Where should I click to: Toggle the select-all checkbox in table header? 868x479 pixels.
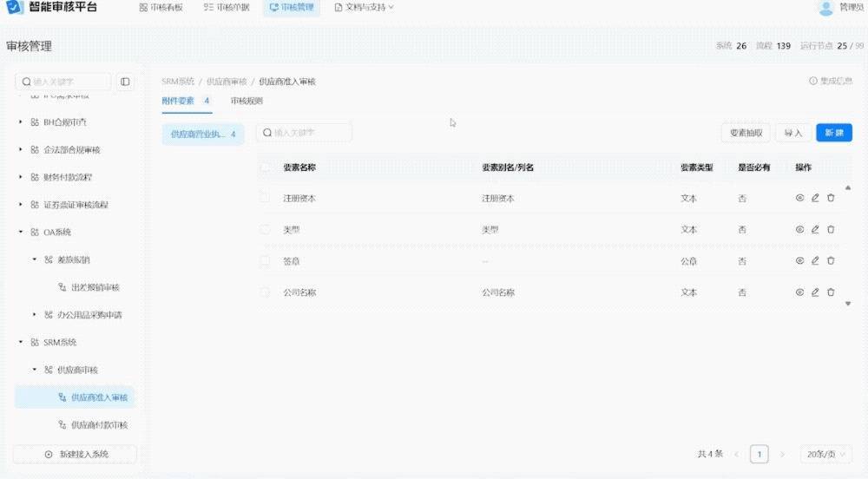(265, 167)
